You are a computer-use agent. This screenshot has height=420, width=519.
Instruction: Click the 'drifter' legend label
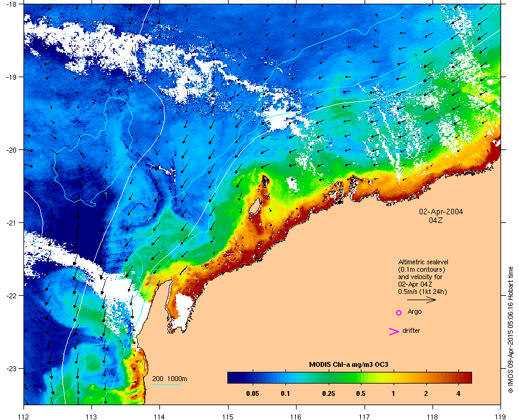click(411, 330)
